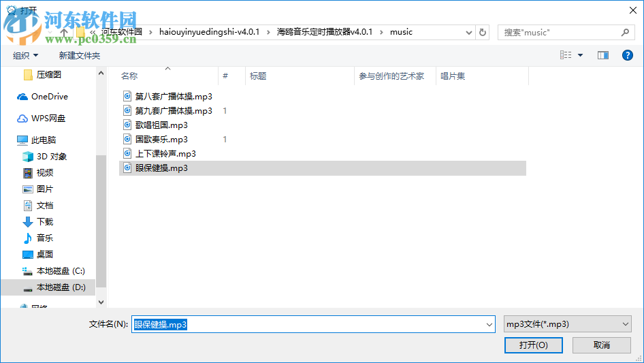The image size is (644, 363).
Task: Click the 歌唱祖国.mp3 file name
Action: [161, 125]
